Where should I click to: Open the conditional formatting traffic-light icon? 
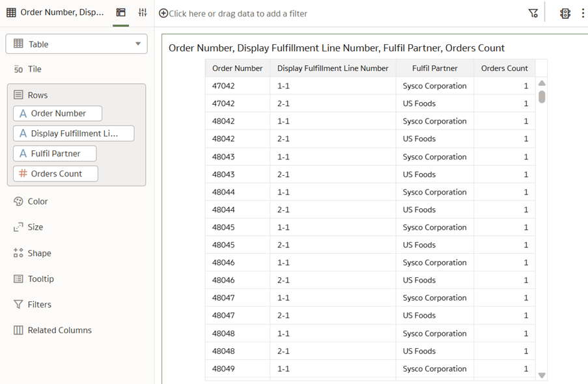click(x=565, y=12)
